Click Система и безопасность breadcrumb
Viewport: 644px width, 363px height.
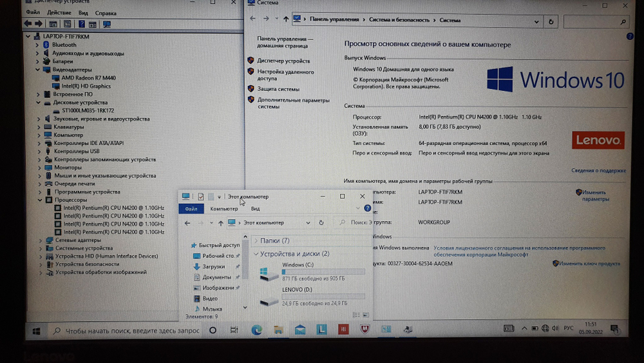399,20
